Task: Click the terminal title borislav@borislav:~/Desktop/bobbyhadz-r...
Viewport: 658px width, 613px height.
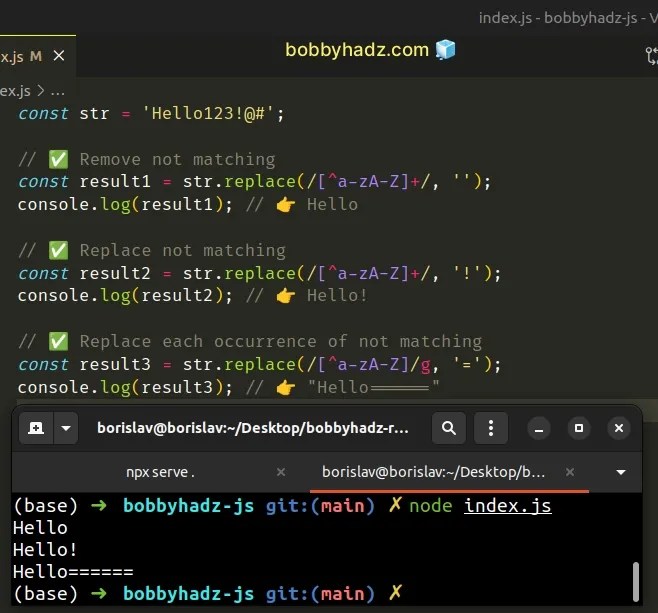Action: click(253, 428)
